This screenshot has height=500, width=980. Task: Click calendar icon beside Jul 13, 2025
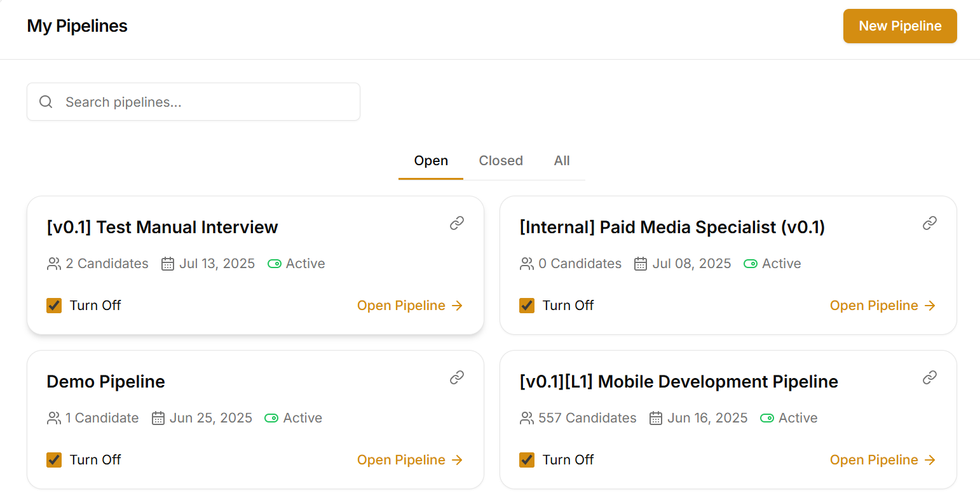click(168, 264)
